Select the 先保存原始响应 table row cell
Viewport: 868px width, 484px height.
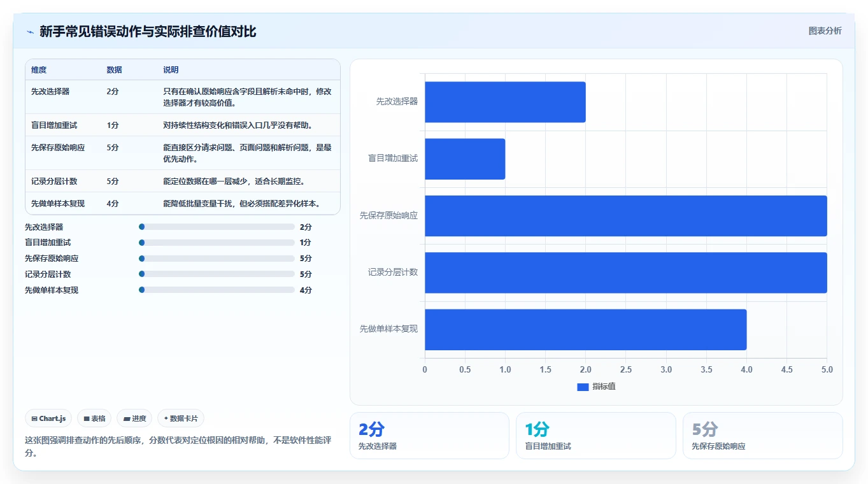click(58, 148)
